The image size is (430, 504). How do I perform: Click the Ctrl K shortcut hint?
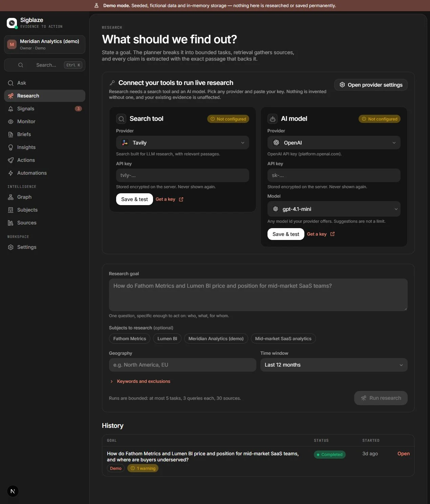(x=73, y=65)
